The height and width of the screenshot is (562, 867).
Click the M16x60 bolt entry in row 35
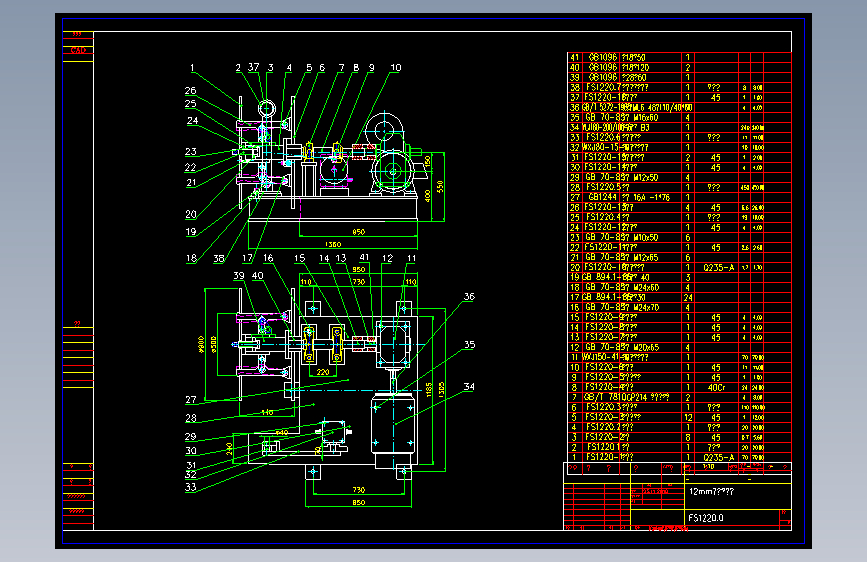point(621,117)
